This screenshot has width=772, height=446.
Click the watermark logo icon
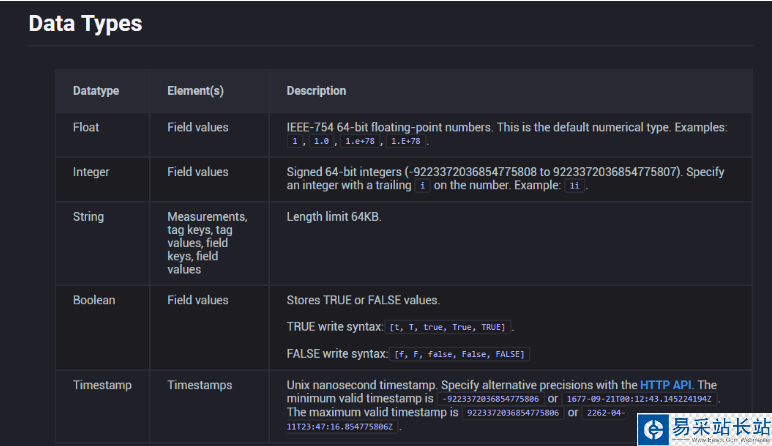(655, 428)
